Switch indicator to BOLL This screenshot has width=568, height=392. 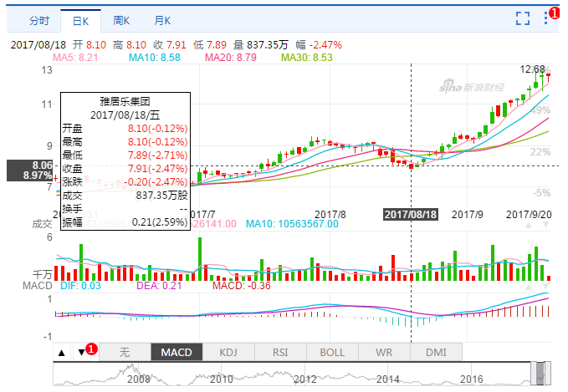click(x=332, y=352)
